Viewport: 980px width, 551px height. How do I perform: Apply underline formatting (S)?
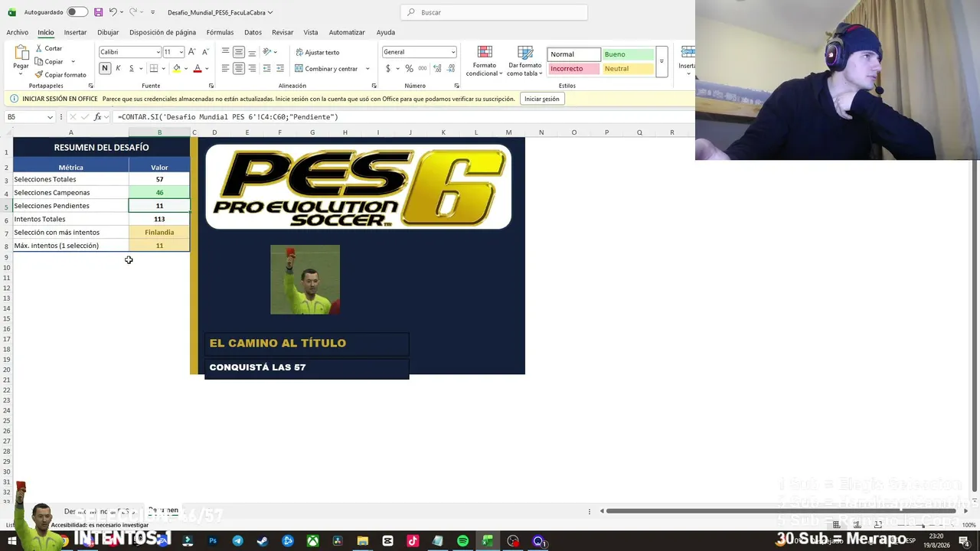(131, 68)
